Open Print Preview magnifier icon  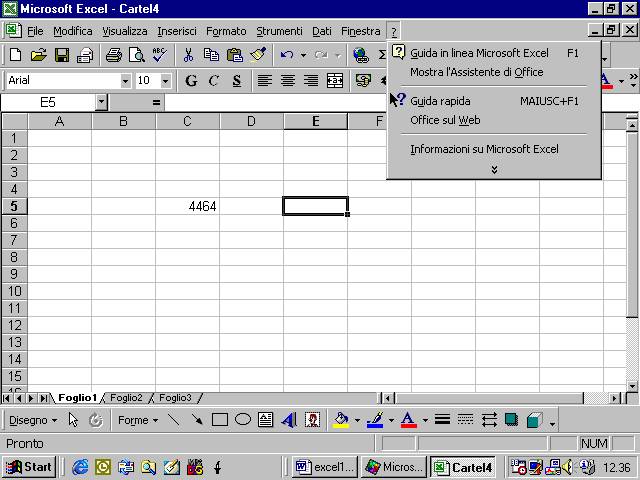[137, 55]
